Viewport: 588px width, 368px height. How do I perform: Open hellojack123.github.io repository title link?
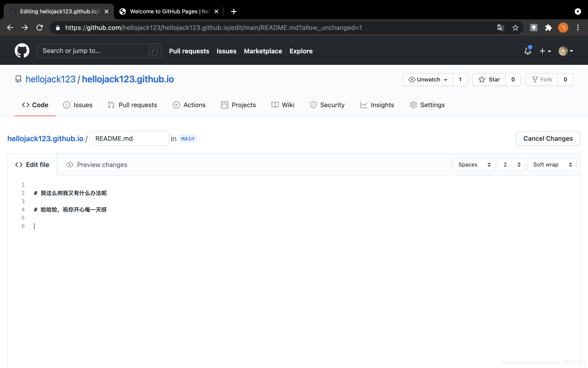pos(128,79)
